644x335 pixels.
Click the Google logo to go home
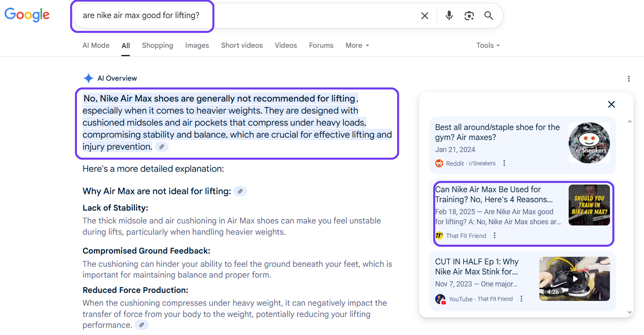click(x=27, y=15)
